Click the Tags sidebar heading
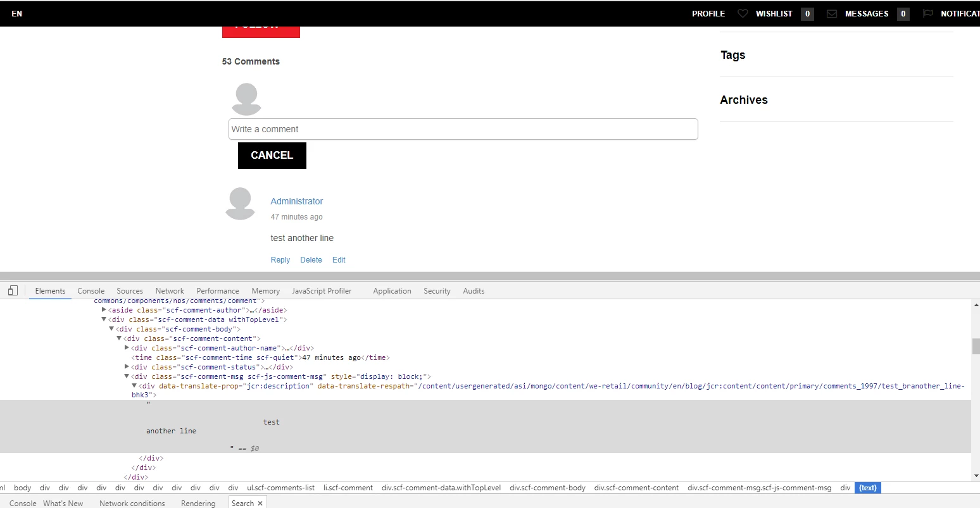The height and width of the screenshot is (508, 980). [x=732, y=55]
